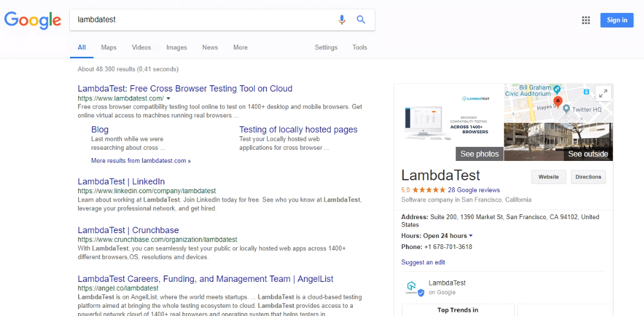Click the magnifying glass search icon

point(361,20)
